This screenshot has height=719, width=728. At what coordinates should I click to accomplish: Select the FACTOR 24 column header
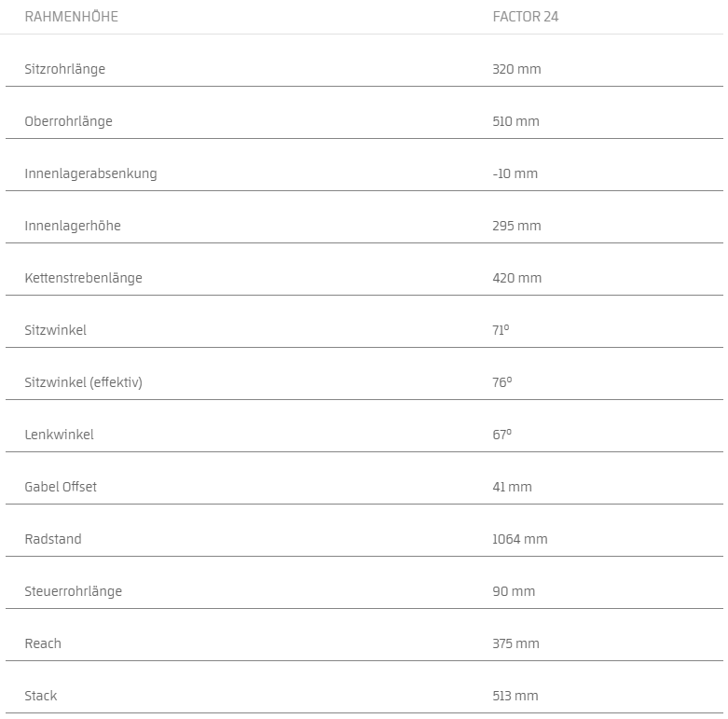pos(525,17)
